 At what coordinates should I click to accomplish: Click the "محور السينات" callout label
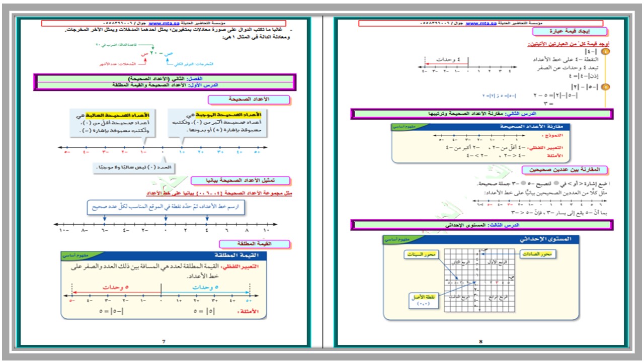421,255
